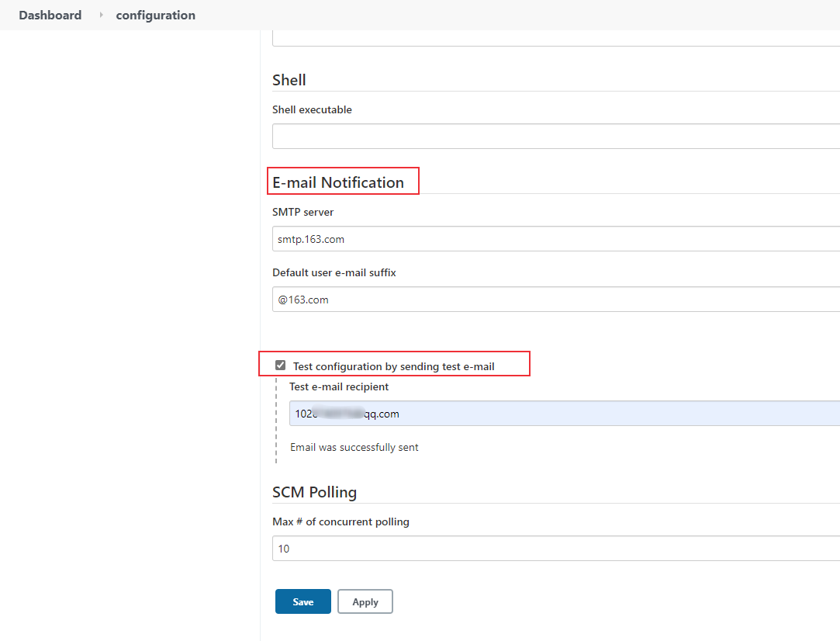Edit the SMTP server field
Viewport: 840px width, 641px height.
click(556, 238)
